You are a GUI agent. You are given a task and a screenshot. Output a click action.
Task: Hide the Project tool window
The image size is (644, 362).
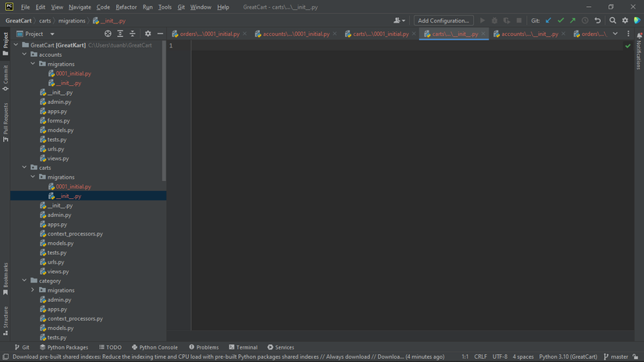(160, 34)
